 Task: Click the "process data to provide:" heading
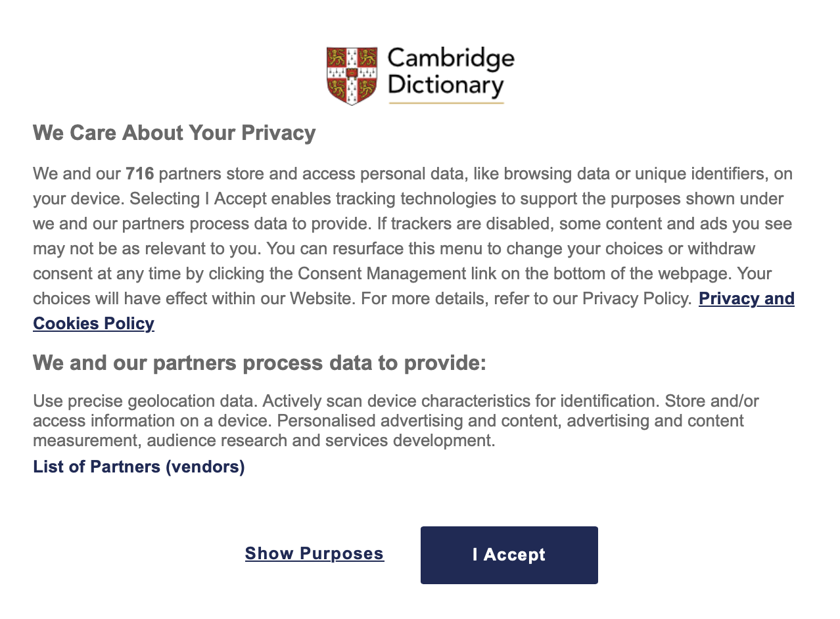pos(260,362)
